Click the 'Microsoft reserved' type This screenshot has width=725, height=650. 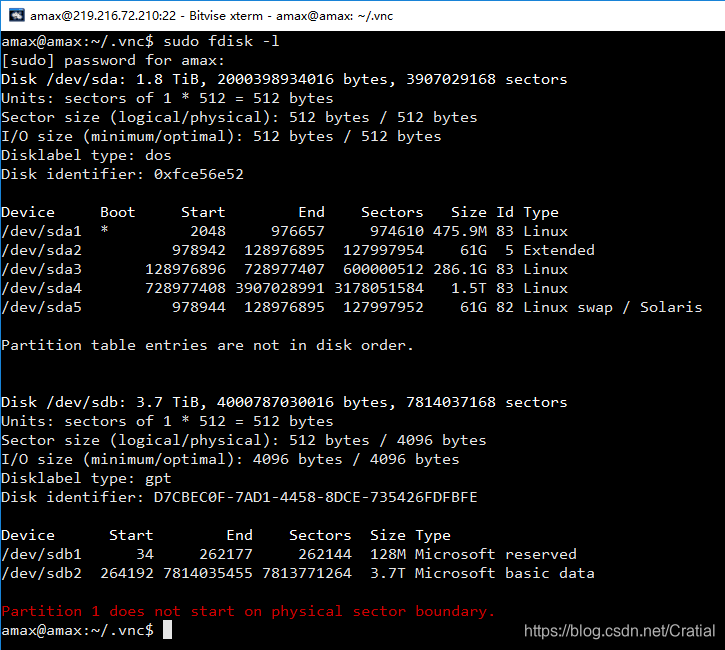[x=496, y=554]
